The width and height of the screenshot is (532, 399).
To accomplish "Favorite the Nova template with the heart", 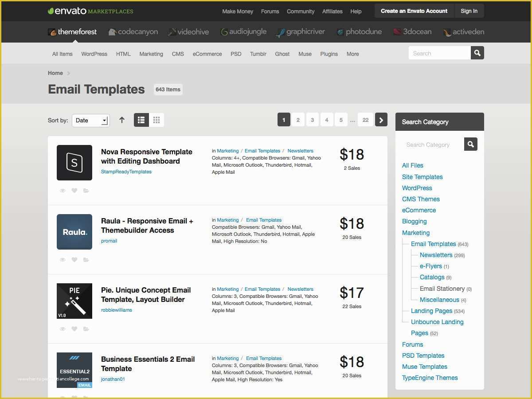I will [x=74, y=191].
